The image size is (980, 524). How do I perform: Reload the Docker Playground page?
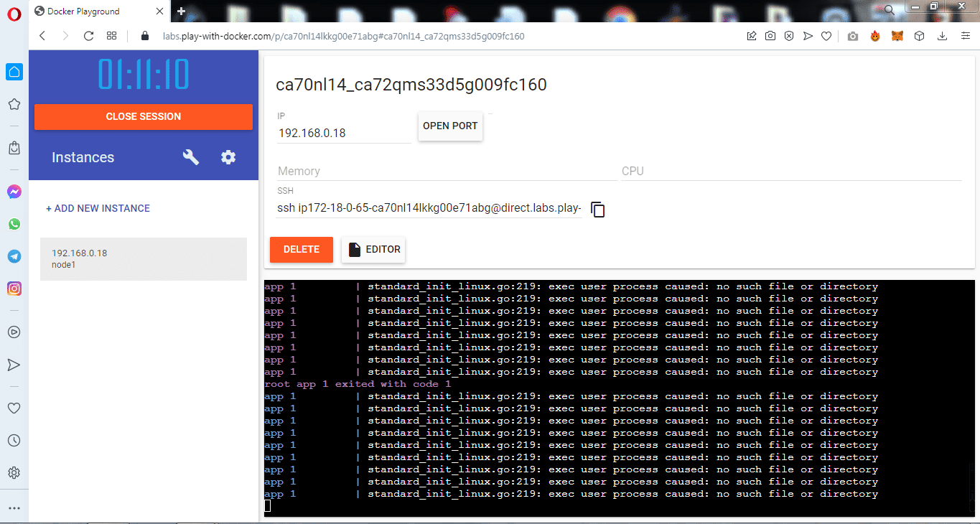coord(88,36)
